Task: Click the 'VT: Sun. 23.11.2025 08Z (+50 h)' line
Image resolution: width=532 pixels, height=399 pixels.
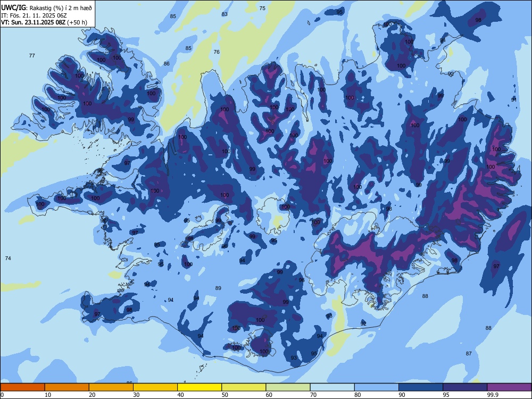Action: pyautogui.click(x=44, y=22)
